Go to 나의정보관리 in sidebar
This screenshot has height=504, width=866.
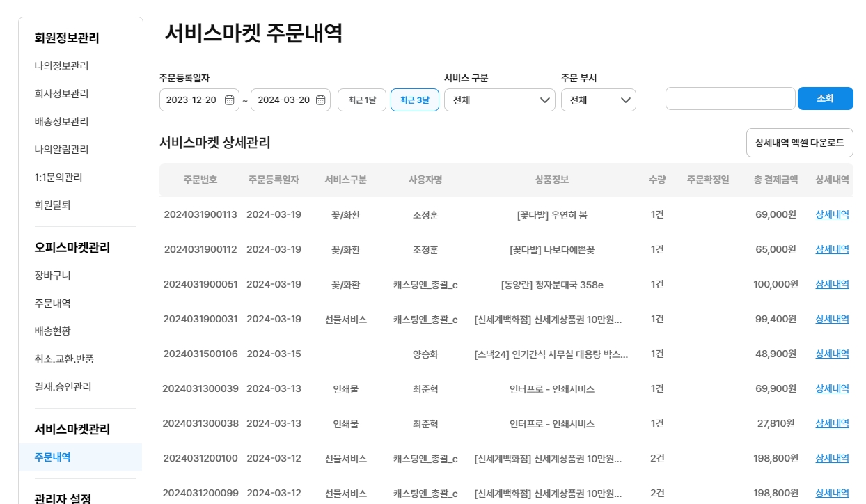[61, 66]
